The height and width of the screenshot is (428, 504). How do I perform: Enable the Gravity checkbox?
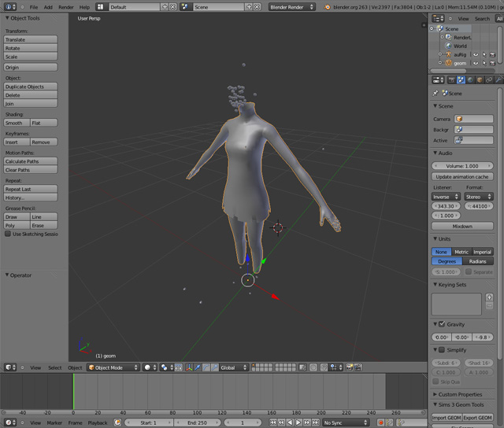click(x=442, y=324)
